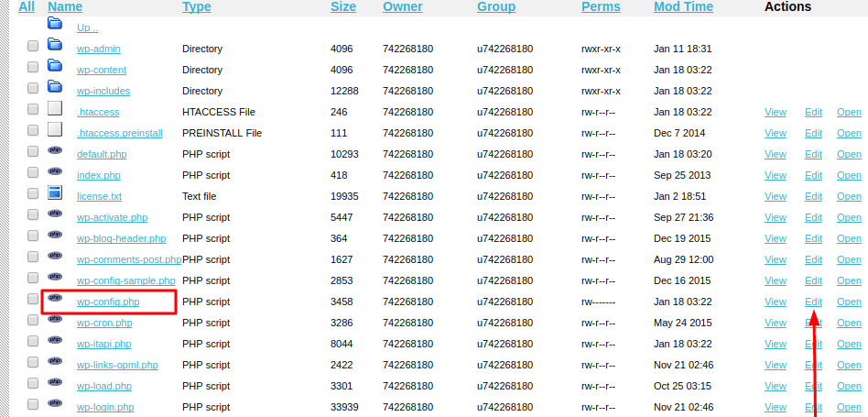This screenshot has height=417, width=868.
Task: Click the folder icon beside wp-admin
Action: 55,45
